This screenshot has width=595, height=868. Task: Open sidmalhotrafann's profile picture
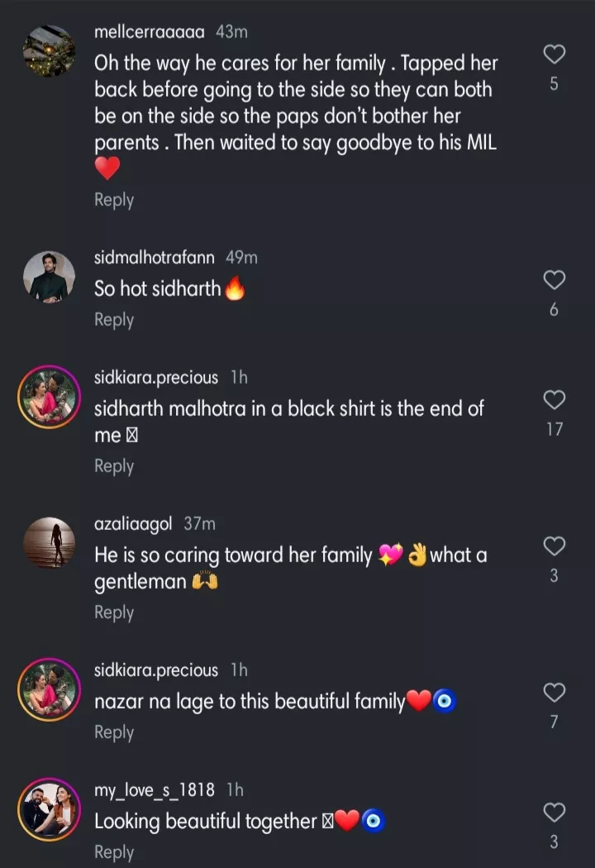(49, 277)
